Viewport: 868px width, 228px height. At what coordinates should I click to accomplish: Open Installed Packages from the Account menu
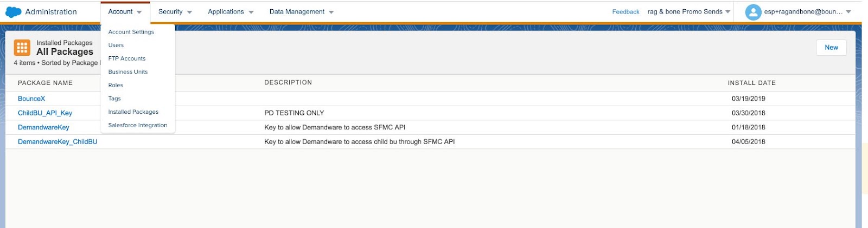coord(133,112)
